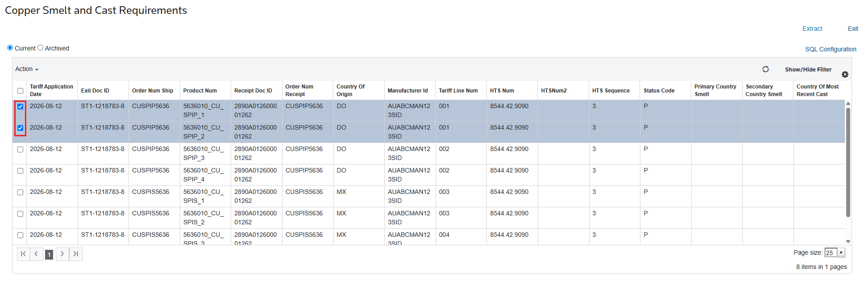Select the Archived radio button
The height and width of the screenshot is (290, 868).
(40, 48)
